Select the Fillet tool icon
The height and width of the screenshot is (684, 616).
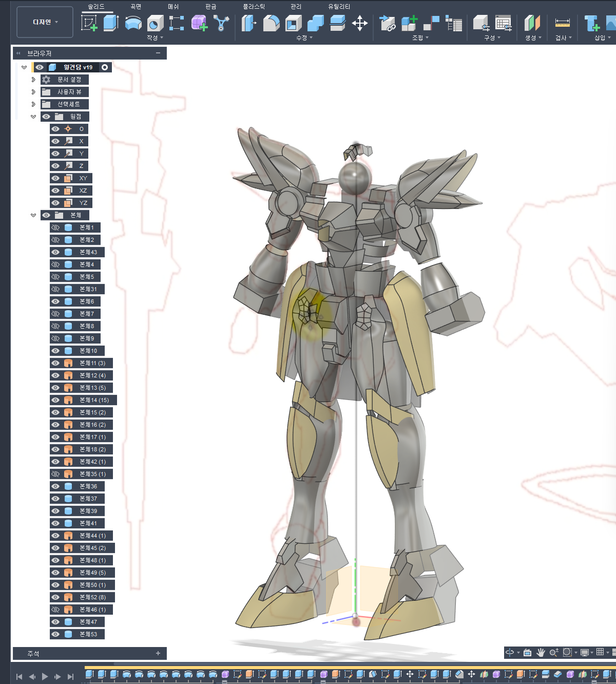pyautogui.click(x=271, y=23)
